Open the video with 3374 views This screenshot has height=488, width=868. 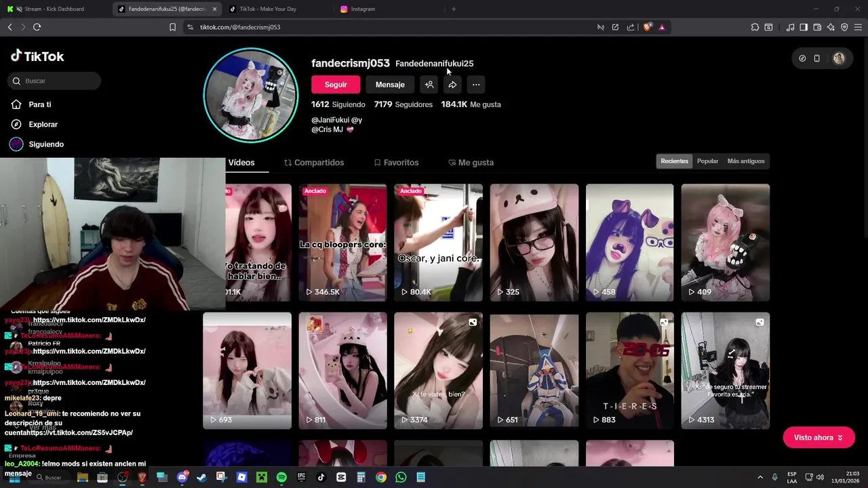[x=438, y=371]
